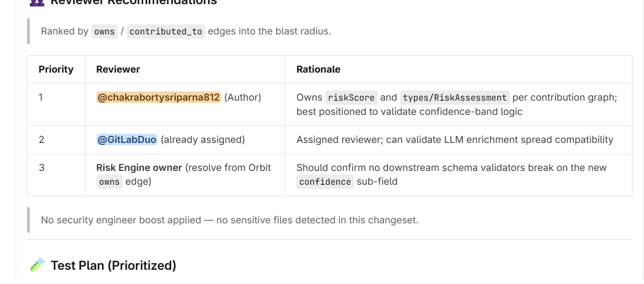Select the Reviewer Recommendations heading text
Image resolution: width=644 pixels, height=284 pixels.
[133, 2]
